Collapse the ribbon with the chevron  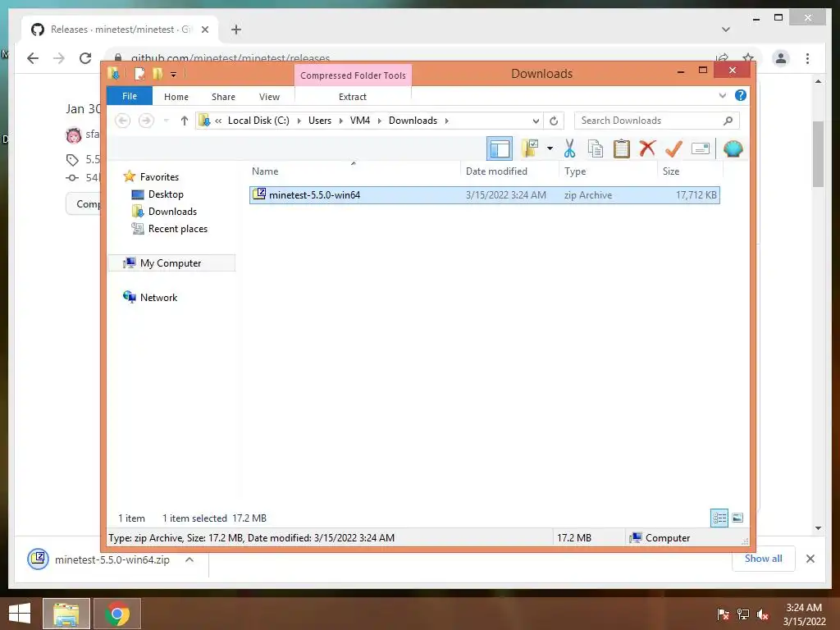[x=723, y=96]
